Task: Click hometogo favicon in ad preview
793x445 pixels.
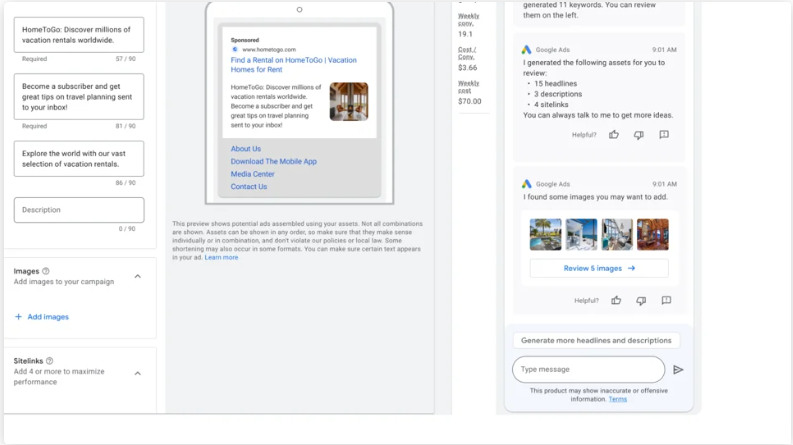Action: click(x=235, y=50)
